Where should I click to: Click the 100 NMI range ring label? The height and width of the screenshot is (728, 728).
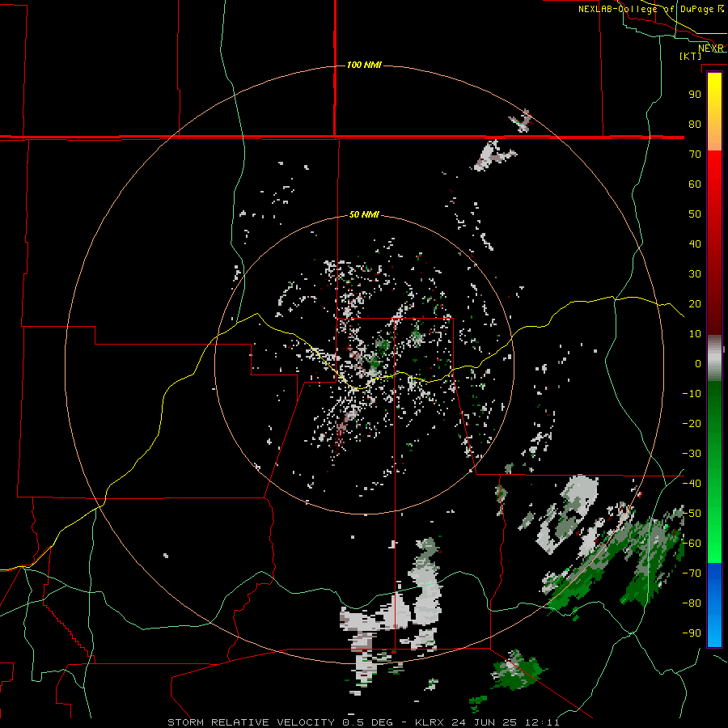coord(364,65)
